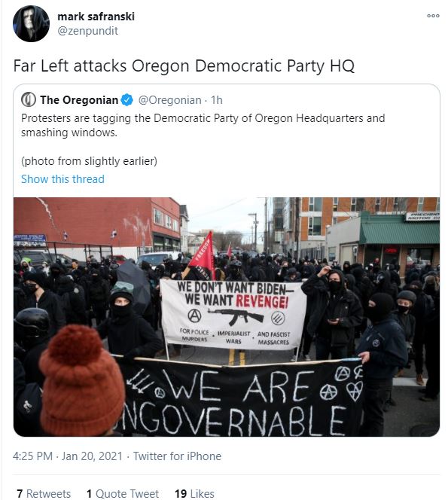Open the @zenpundit handle
This screenshot has height=500, width=448.
coord(87,31)
